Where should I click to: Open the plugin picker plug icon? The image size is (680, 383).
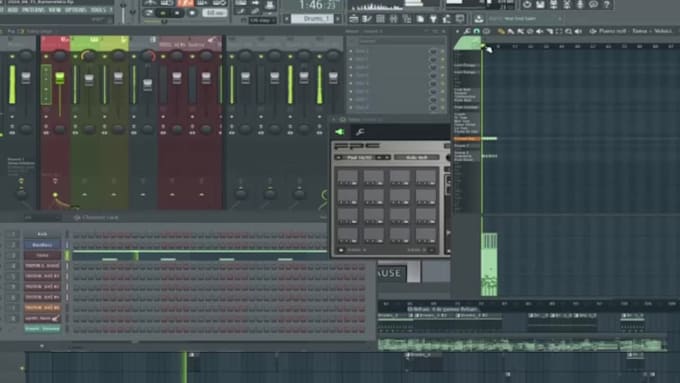[x=433, y=19]
